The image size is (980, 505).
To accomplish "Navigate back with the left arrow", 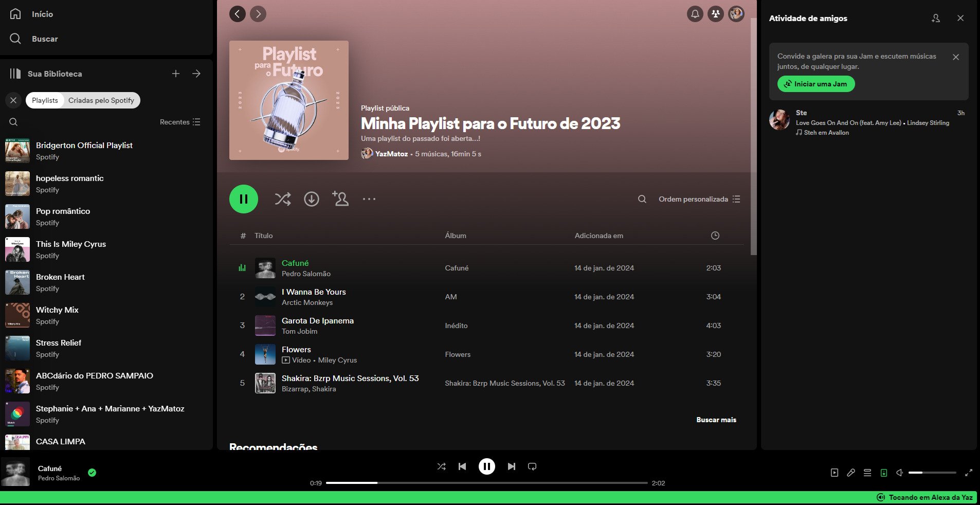I will 238,14.
